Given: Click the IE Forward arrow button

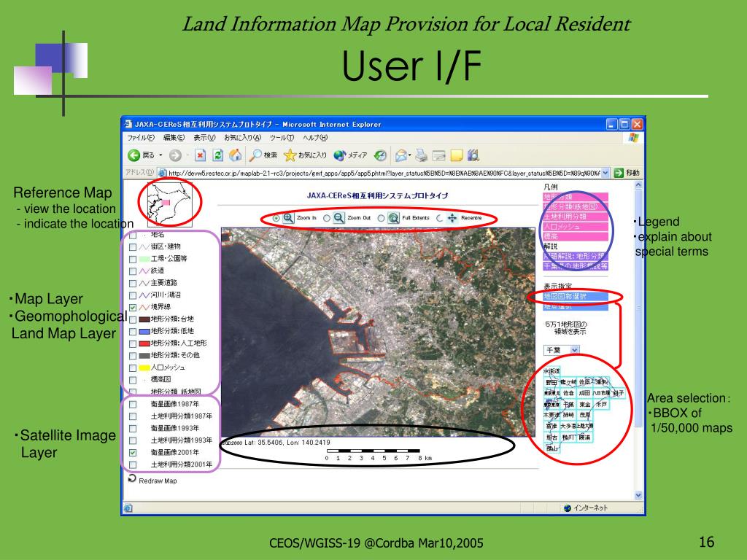Looking at the screenshot, I should click(x=175, y=155).
